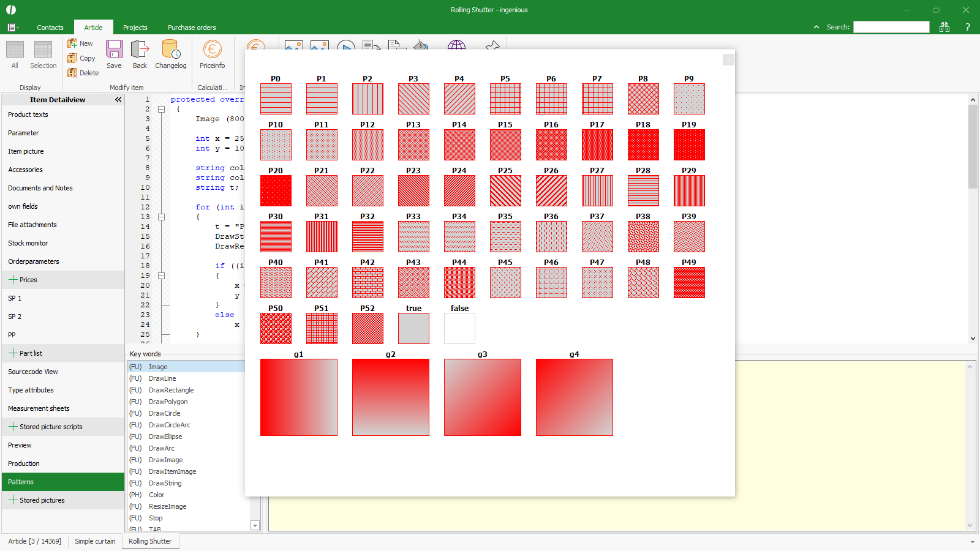Click the Copy item icon

[x=81, y=58]
